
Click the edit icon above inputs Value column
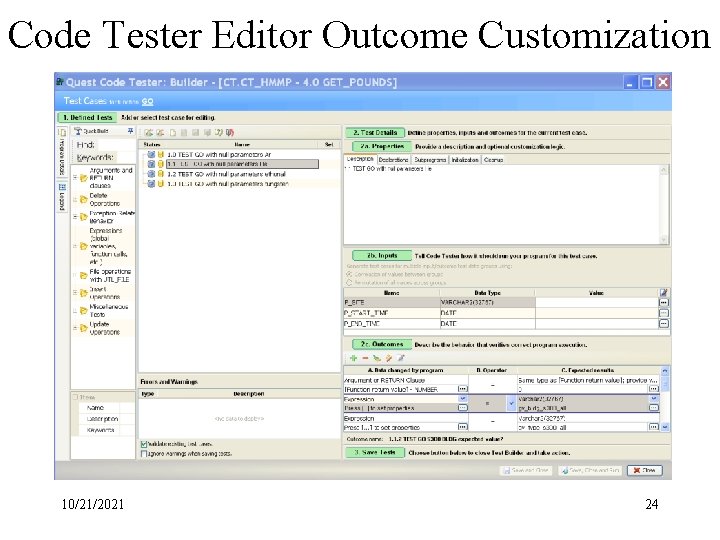point(663,292)
